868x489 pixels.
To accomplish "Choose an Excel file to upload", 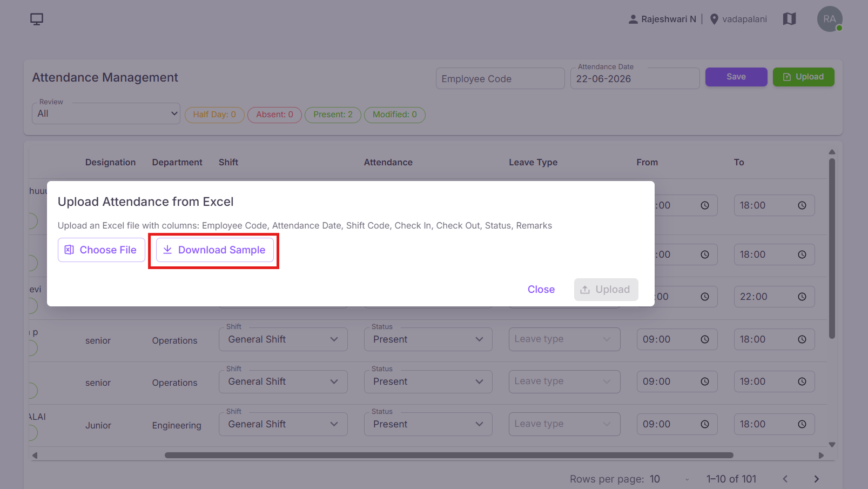I will tap(102, 250).
